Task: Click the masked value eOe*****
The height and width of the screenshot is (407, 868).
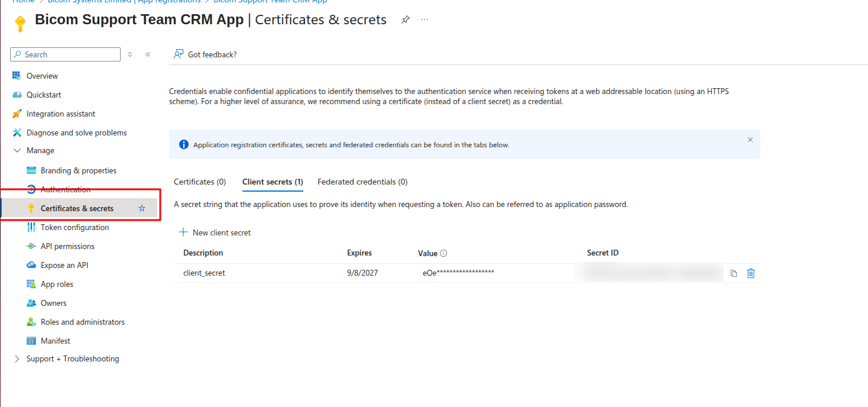Action: click(458, 273)
